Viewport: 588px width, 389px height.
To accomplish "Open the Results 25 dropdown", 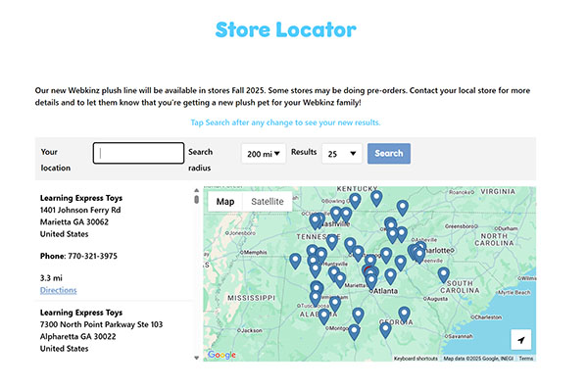I will pos(342,154).
